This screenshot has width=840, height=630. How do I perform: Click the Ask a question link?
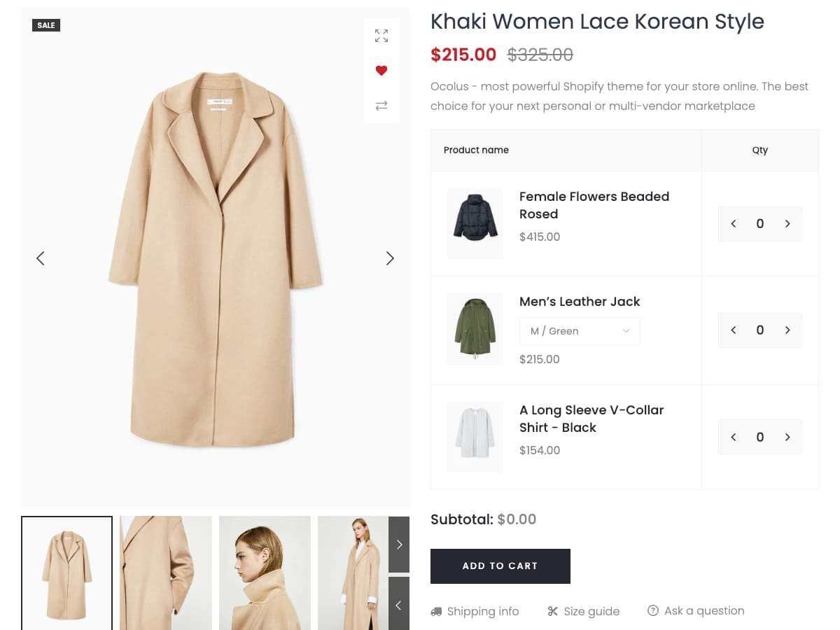696,610
